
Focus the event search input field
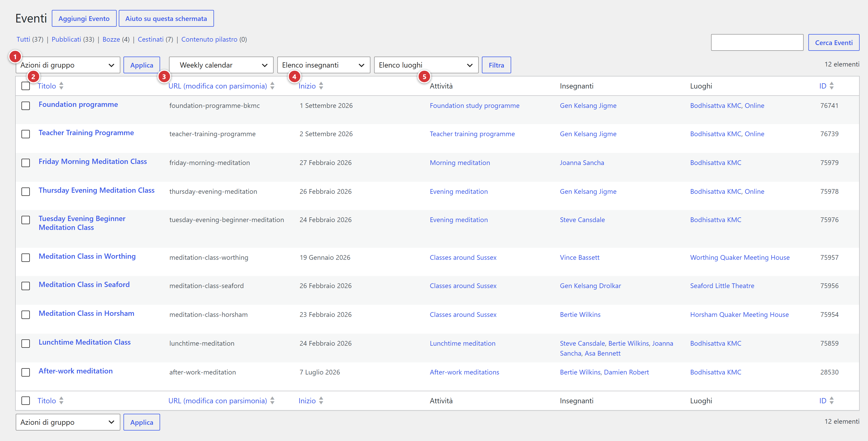point(757,42)
